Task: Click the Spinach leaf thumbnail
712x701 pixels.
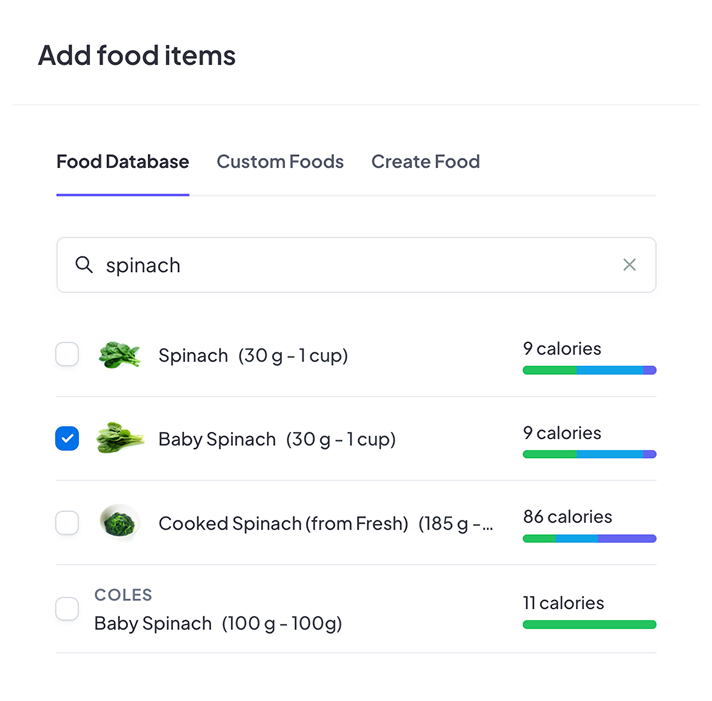Action: coord(119,355)
